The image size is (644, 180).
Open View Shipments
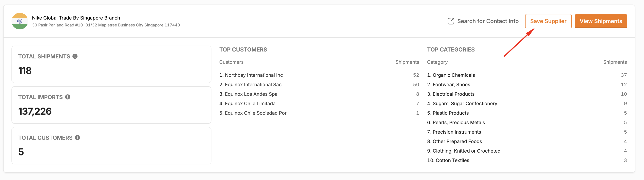601,21
